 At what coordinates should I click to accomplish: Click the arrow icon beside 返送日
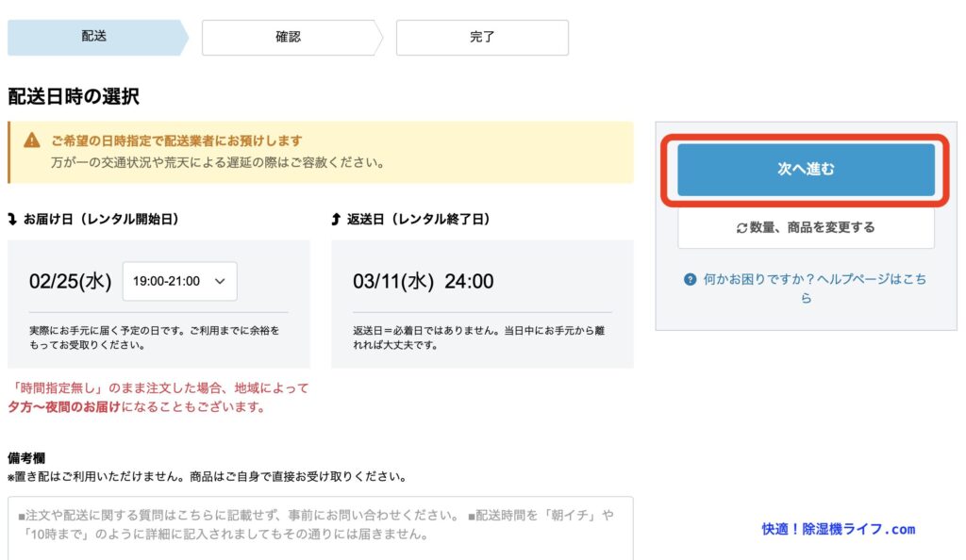tap(336, 219)
